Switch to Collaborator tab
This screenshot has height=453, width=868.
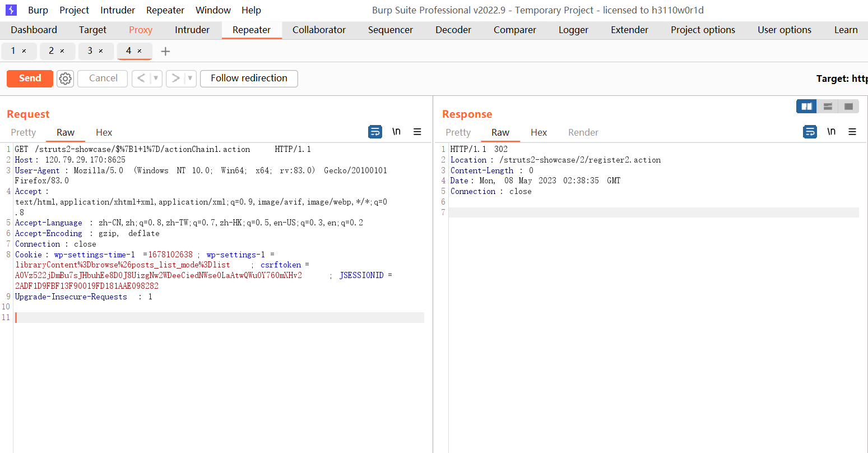click(x=319, y=30)
